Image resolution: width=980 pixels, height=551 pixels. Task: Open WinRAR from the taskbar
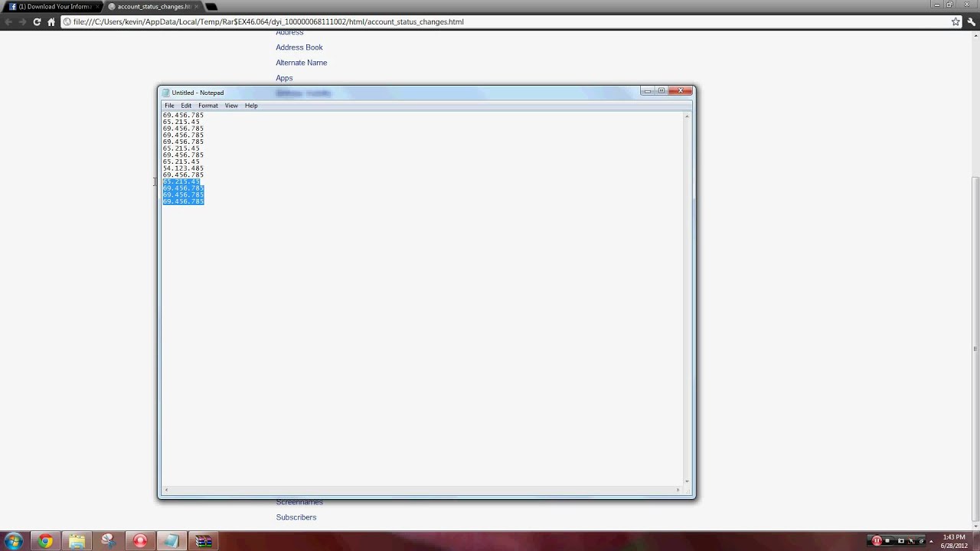203,541
